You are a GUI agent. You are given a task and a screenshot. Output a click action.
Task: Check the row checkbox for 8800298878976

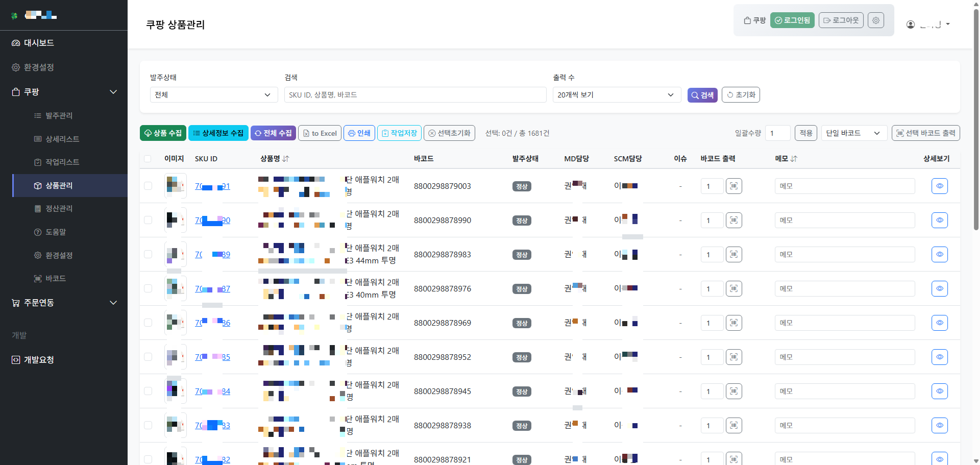tap(148, 288)
